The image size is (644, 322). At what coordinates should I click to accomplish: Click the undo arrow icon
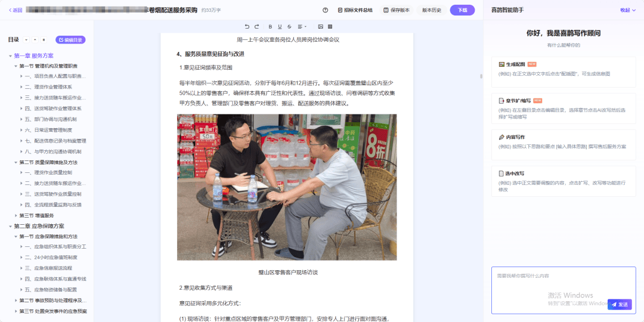247,27
